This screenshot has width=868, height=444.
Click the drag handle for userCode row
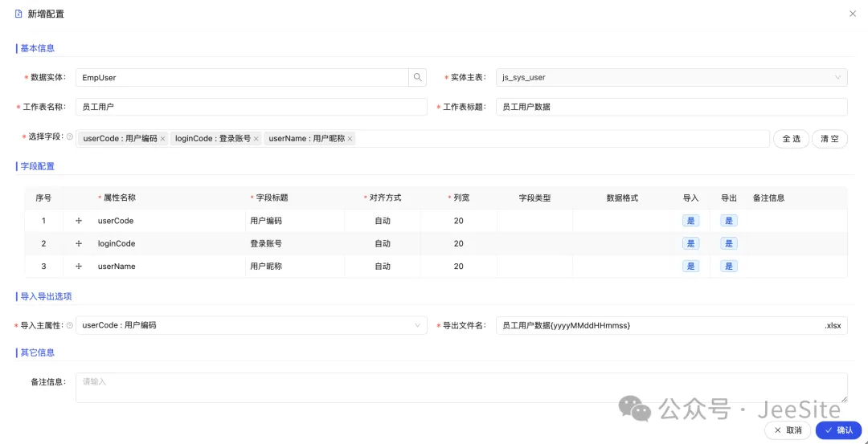click(79, 221)
